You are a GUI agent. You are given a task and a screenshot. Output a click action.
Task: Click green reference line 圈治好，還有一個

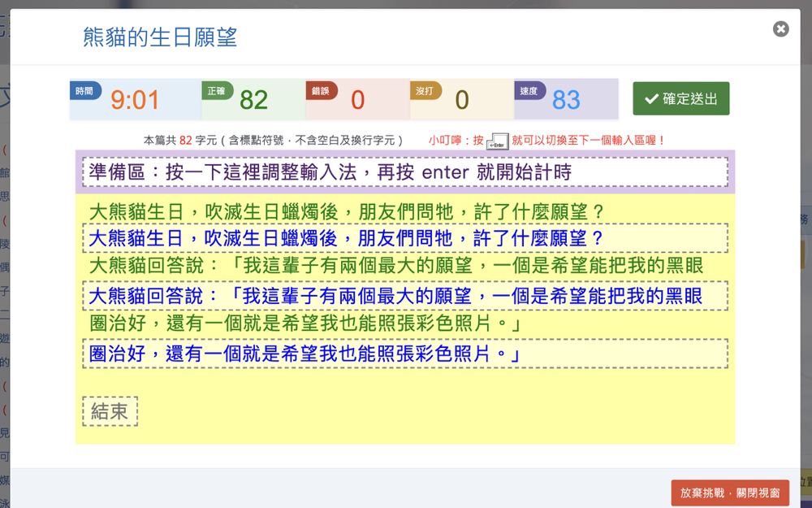pyautogui.click(x=305, y=323)
